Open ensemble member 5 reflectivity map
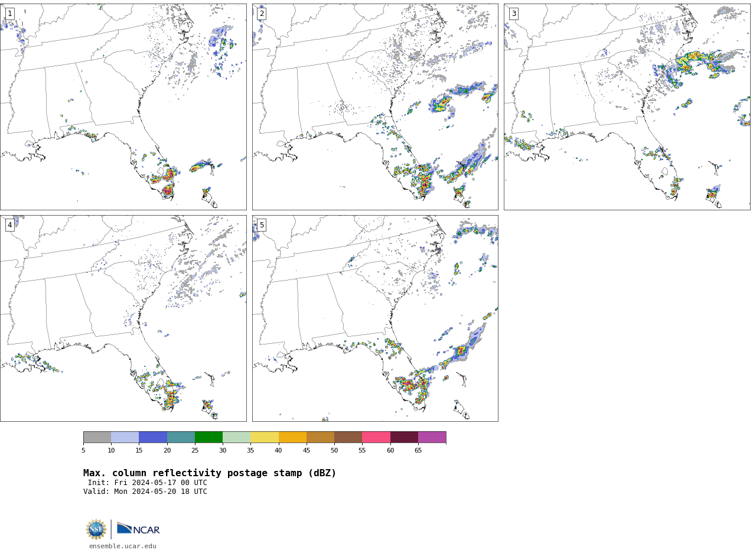Viewport: 756px width, 553px height. pyautogui.click(x=375, y=318)
